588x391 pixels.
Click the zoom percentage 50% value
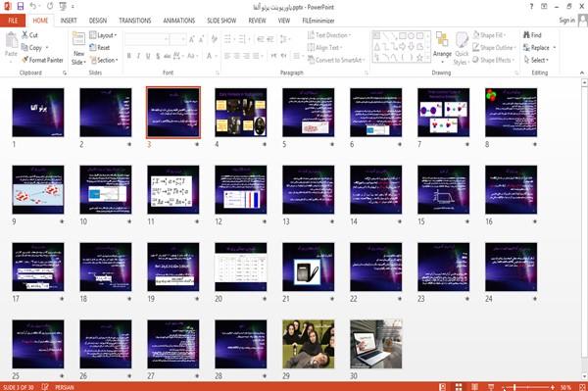565,387
